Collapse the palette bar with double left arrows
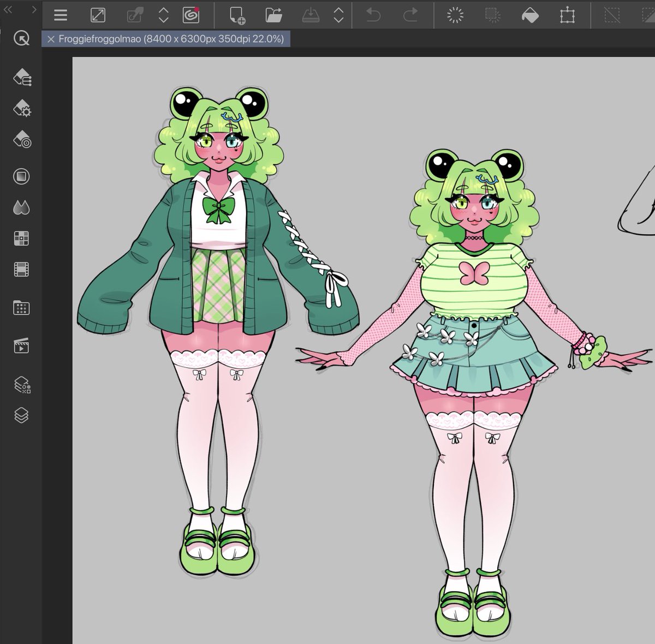Viewport: 655px width, 644px height. click(8, 9)
